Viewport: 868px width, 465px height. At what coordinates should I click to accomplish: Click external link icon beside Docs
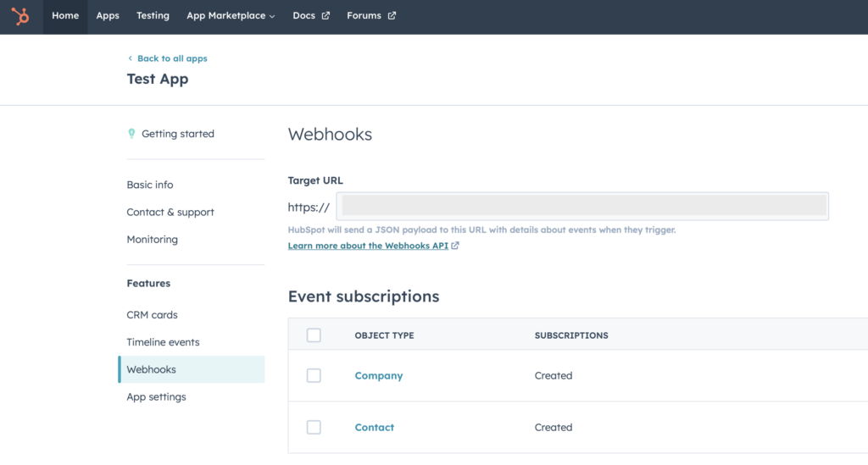(x=325, y=16)
